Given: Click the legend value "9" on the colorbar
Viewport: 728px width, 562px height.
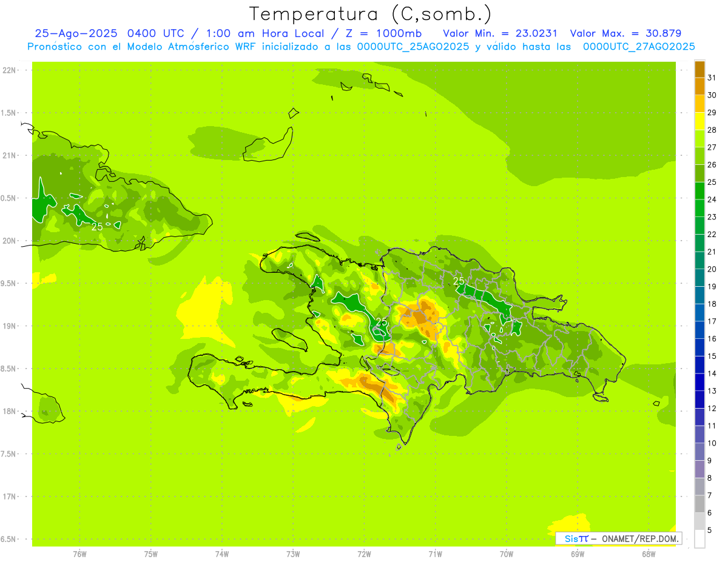Looking at the screenshot, I should (710, 461).
